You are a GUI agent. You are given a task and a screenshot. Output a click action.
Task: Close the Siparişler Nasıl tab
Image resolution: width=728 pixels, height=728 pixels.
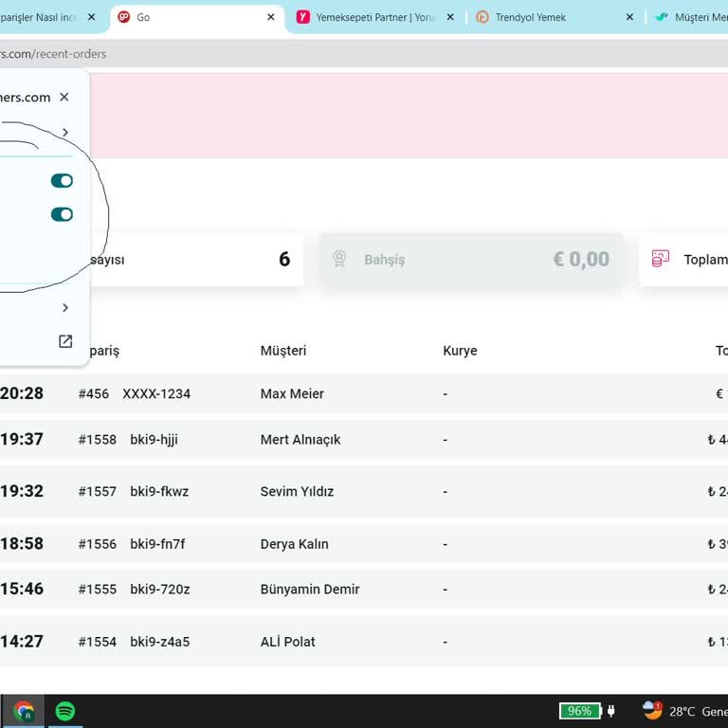(x=91, y=17)
